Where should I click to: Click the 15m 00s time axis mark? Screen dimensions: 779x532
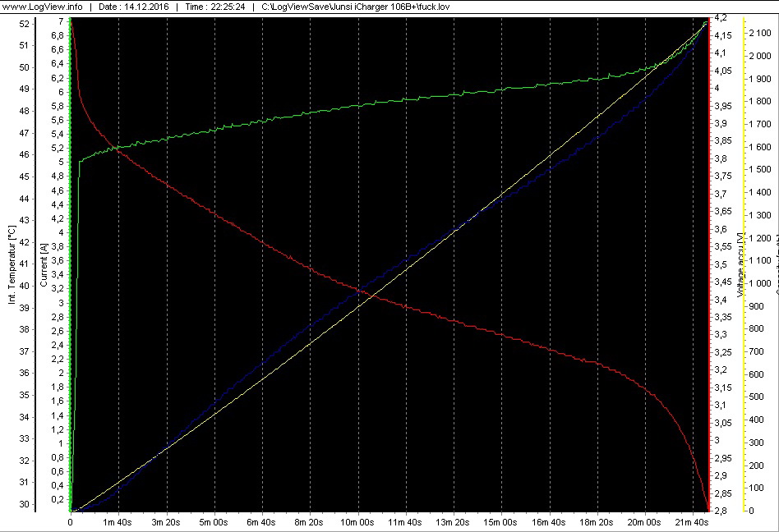[500, 522]
